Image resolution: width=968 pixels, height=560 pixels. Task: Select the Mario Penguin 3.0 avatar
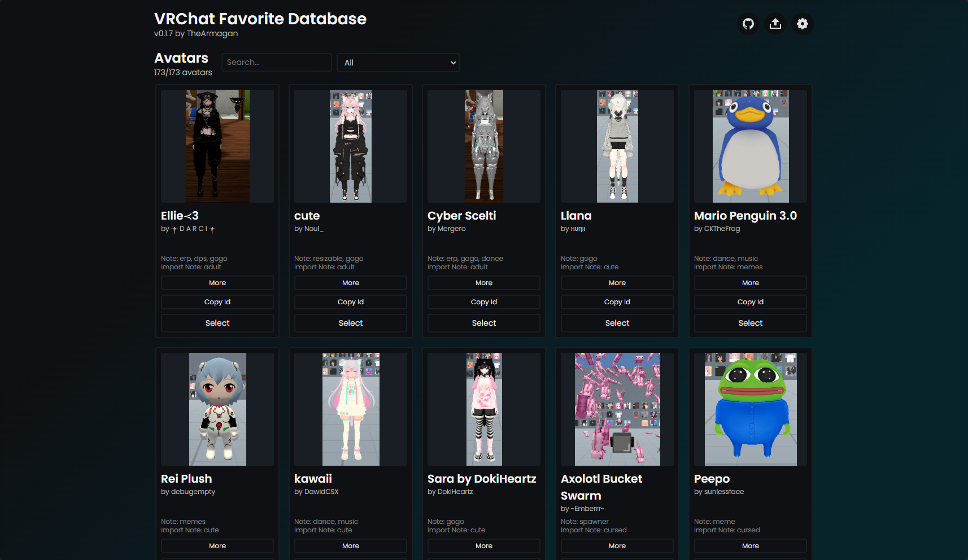pos(751,323)
